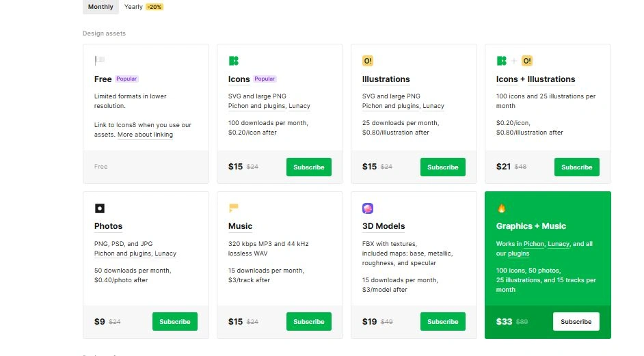Switch billing to Monthly
The image size is (644, 356).
[100, 7]
